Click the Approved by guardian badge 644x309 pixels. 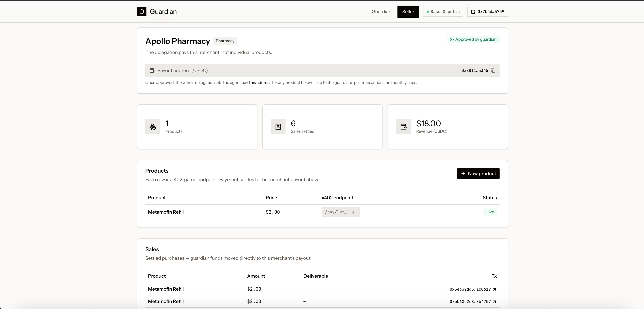click(473, 39)
